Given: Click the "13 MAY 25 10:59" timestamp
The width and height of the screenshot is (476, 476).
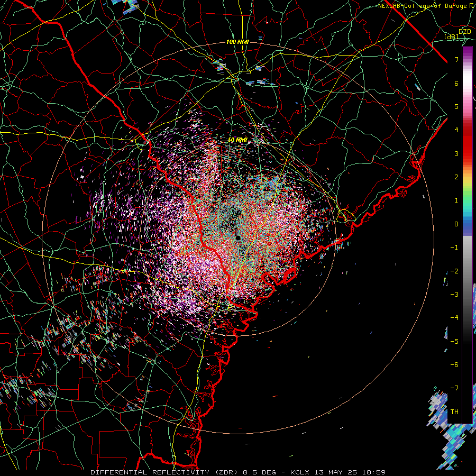Looking at the screenshot, I should point(349,472).
